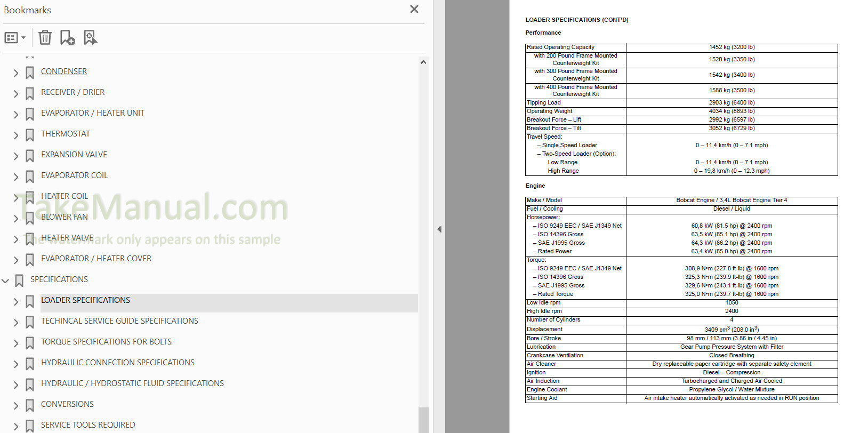Jump to the THERMOSTAT bookmark
Viewport: 868px width, 433px height.
(x=66, y=134)
